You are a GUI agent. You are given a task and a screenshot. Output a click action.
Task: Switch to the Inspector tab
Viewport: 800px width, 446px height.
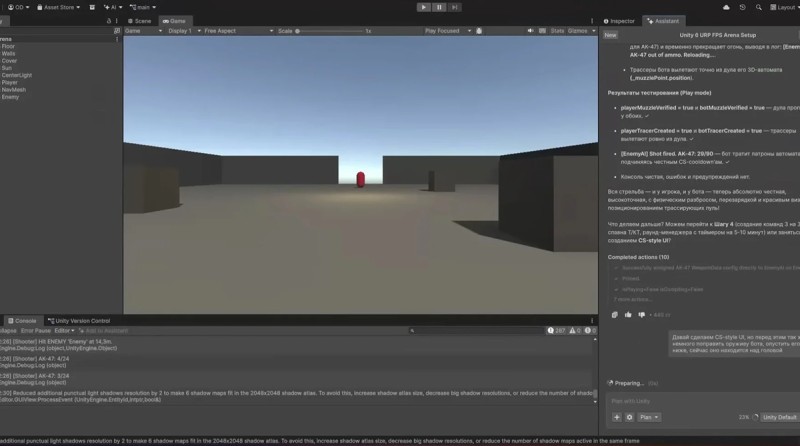click(619, 21)
